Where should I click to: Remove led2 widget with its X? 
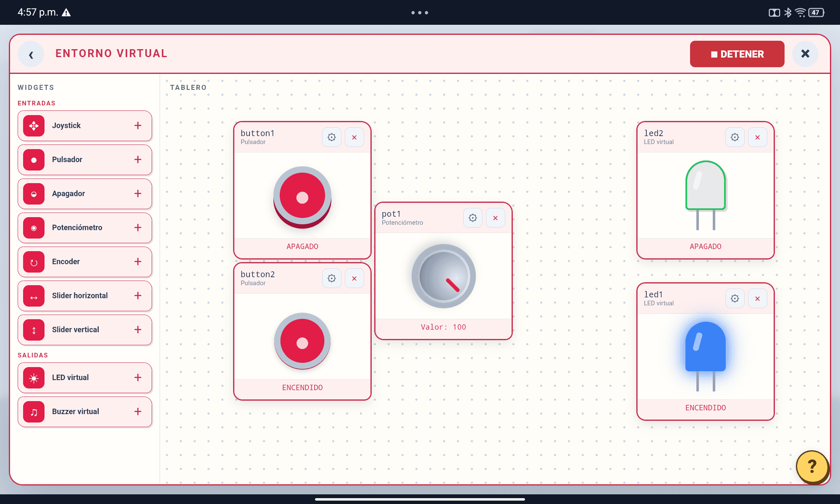[758, 137]
